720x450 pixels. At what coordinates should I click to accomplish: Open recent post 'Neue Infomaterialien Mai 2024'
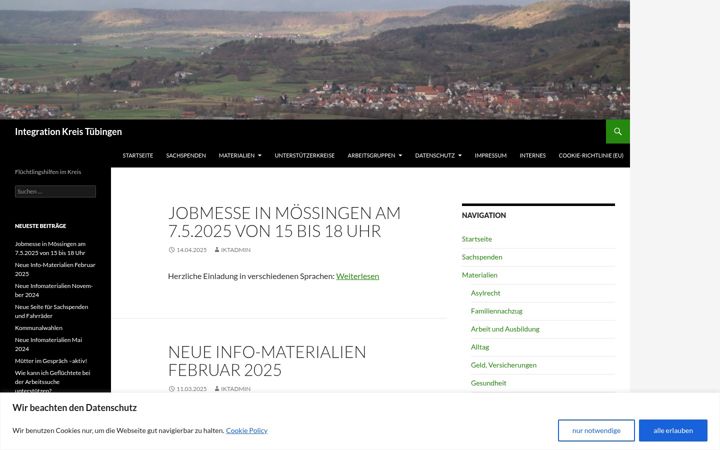(48, 344)
